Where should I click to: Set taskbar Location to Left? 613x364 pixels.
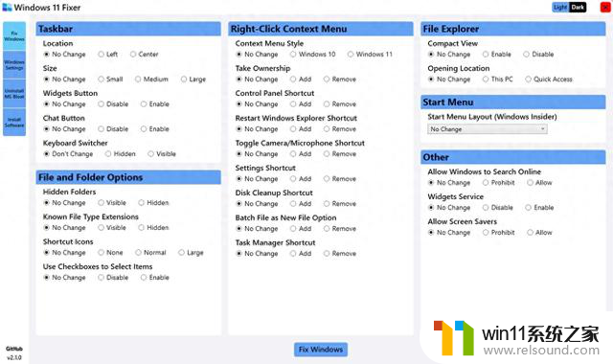[x=107, y=54]
